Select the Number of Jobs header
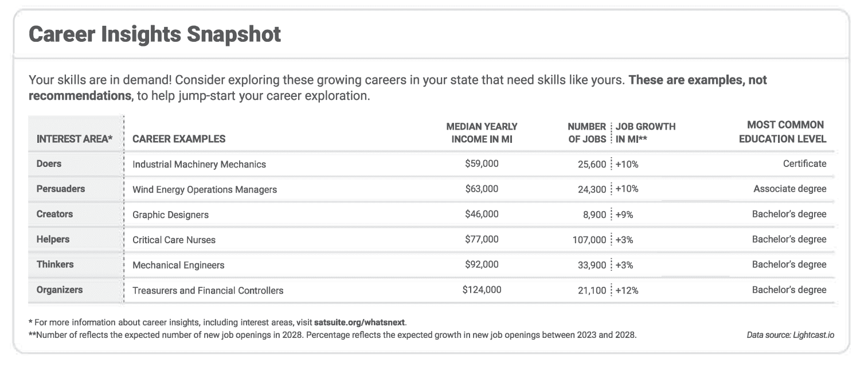 point(587,133)
